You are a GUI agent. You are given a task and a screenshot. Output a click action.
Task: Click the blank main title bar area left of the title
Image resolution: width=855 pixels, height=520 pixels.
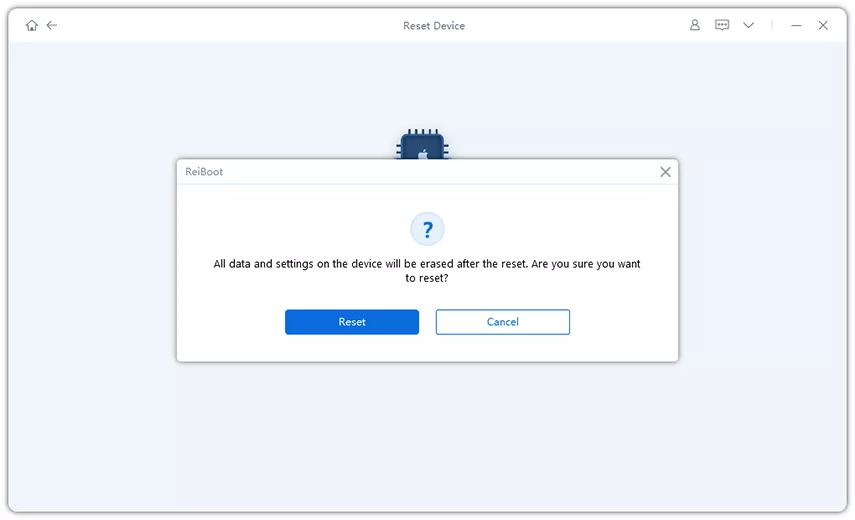click(x=220, y=25)
